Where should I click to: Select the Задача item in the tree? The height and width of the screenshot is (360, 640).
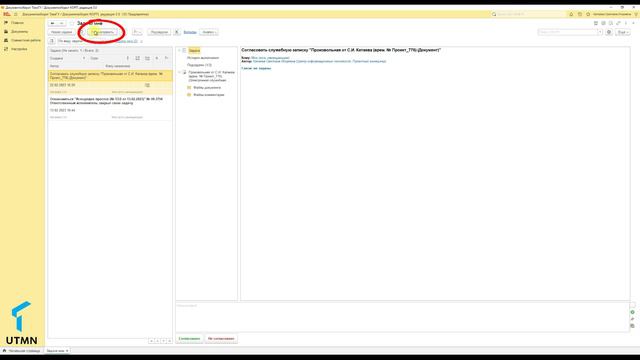click(x=194, y=50)
